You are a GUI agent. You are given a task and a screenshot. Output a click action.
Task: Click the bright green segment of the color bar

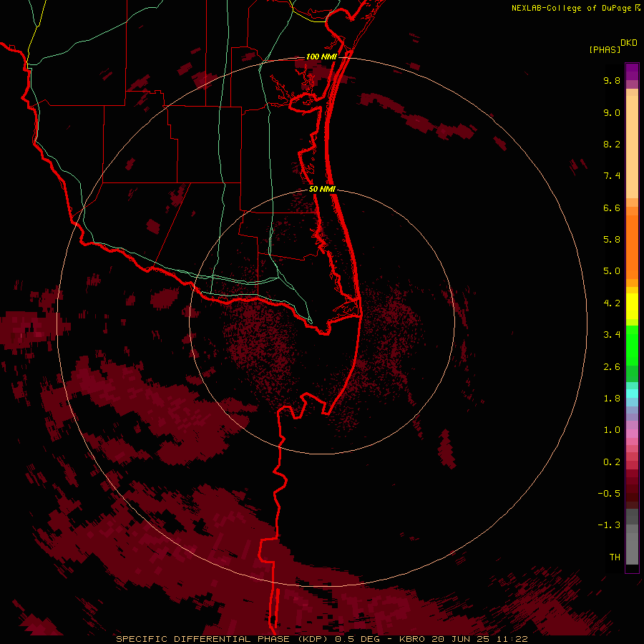(x=632, y=345)
